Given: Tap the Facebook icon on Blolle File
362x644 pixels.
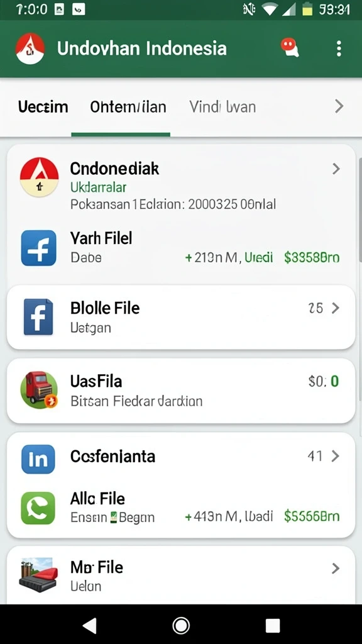Looking at the screenshot, I should point(38,317).
